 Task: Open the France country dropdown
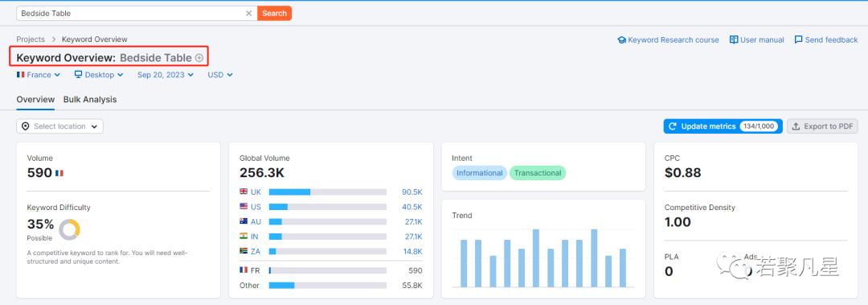click(x=39, y=74)
